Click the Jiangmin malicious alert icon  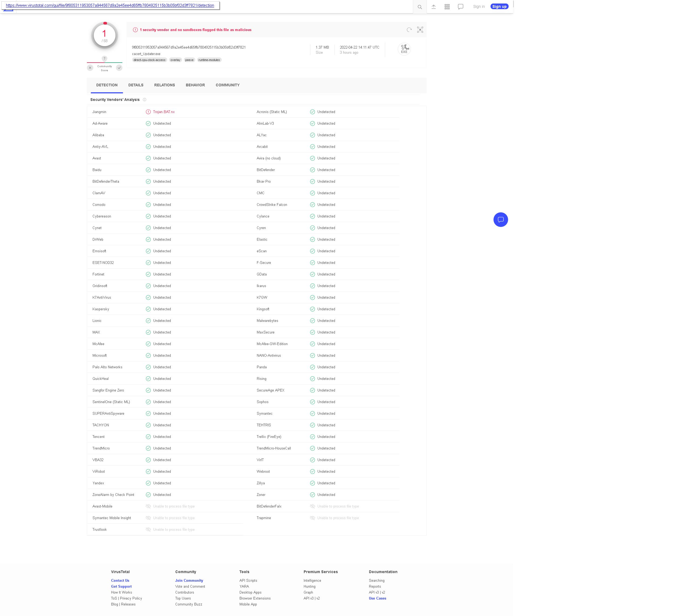[148, 112]
